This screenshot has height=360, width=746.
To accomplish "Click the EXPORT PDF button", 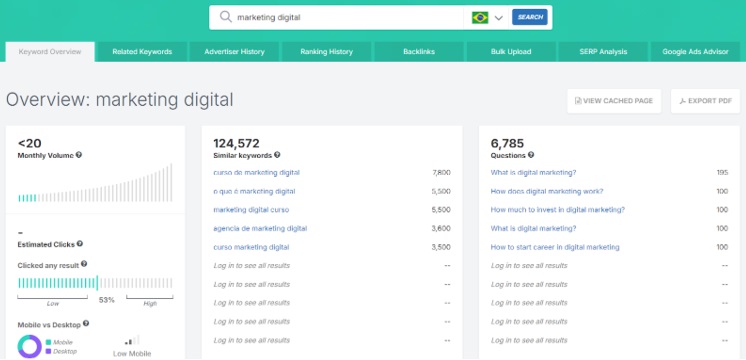I will 705,101.
